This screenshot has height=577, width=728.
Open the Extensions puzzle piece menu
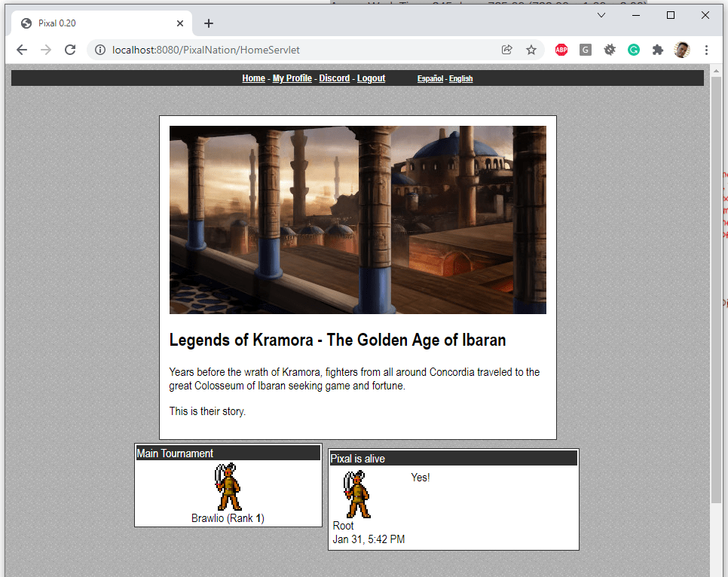click(x=658, y=50)
